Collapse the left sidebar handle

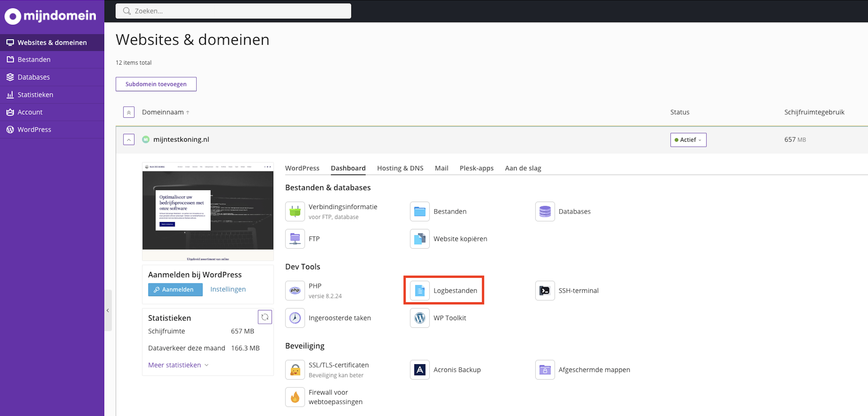point(108,310)
